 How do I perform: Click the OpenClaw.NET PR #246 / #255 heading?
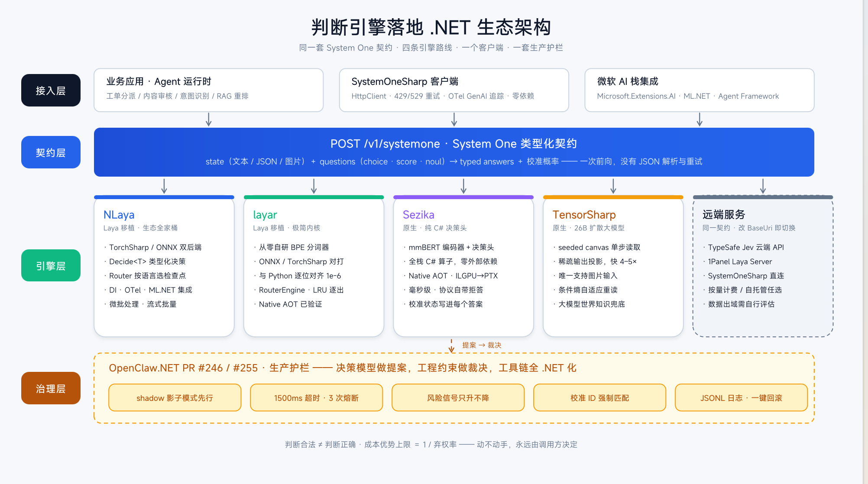343,368
